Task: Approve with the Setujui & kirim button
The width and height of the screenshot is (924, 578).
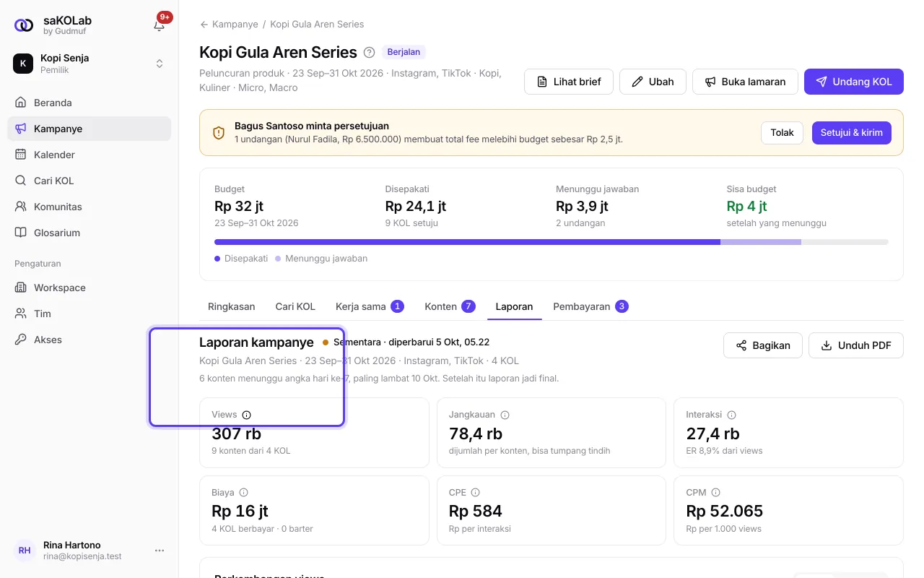Action: click(852, 133)
